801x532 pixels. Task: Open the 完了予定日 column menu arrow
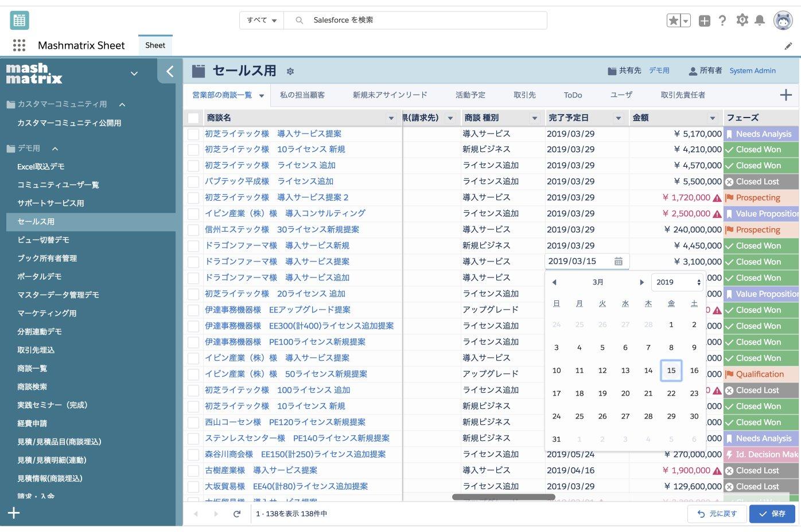click(619, 118)
